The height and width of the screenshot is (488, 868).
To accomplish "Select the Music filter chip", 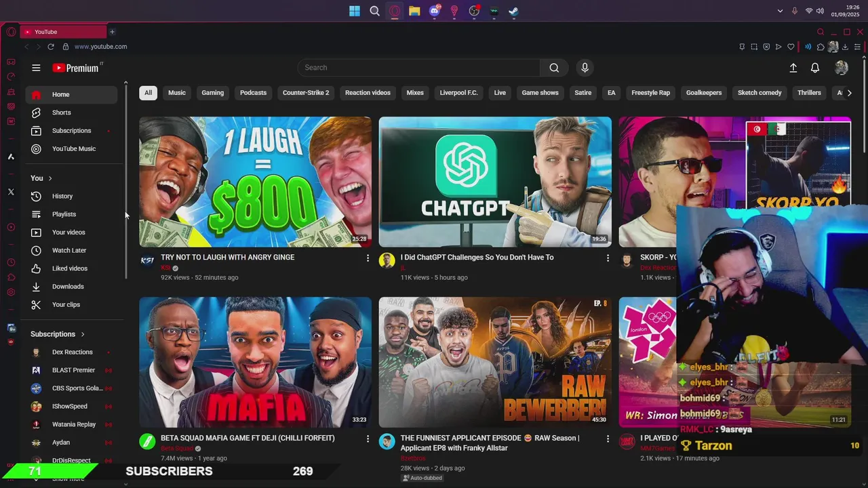I will [177, 93].
